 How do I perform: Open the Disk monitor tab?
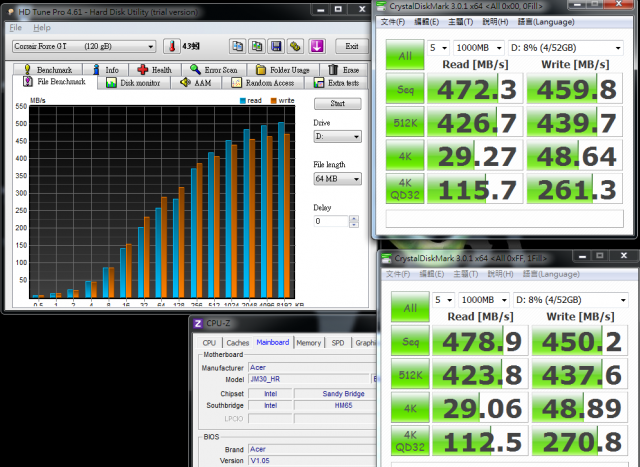[133, 83]
